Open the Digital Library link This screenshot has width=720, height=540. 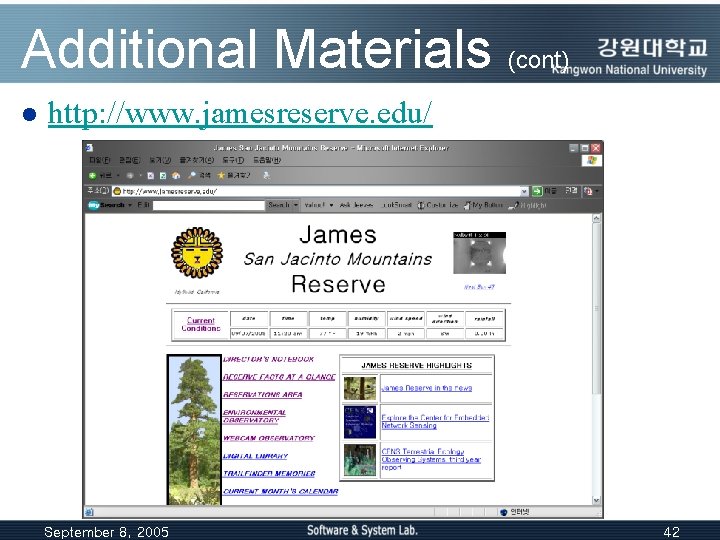point(255,456)
